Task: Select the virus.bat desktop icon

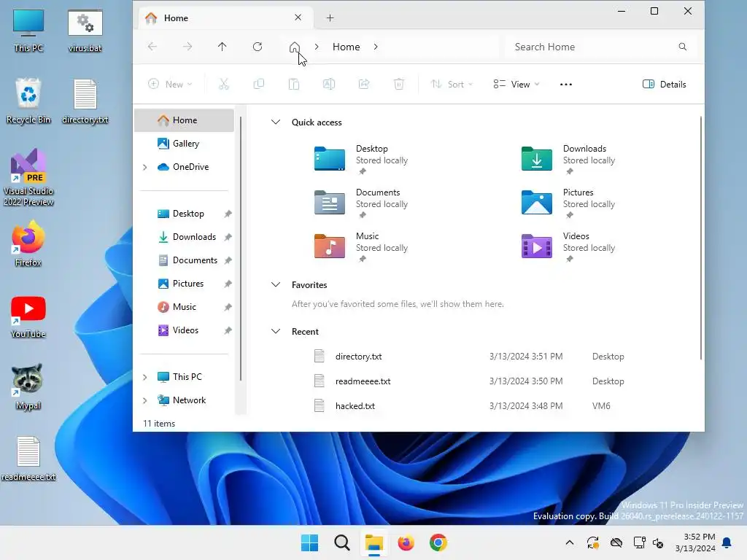Action: tap(85, 31)
